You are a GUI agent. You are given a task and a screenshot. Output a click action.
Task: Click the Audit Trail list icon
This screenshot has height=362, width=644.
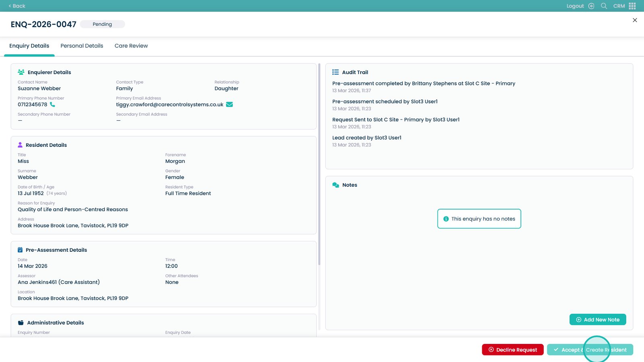tap(335, 72)
